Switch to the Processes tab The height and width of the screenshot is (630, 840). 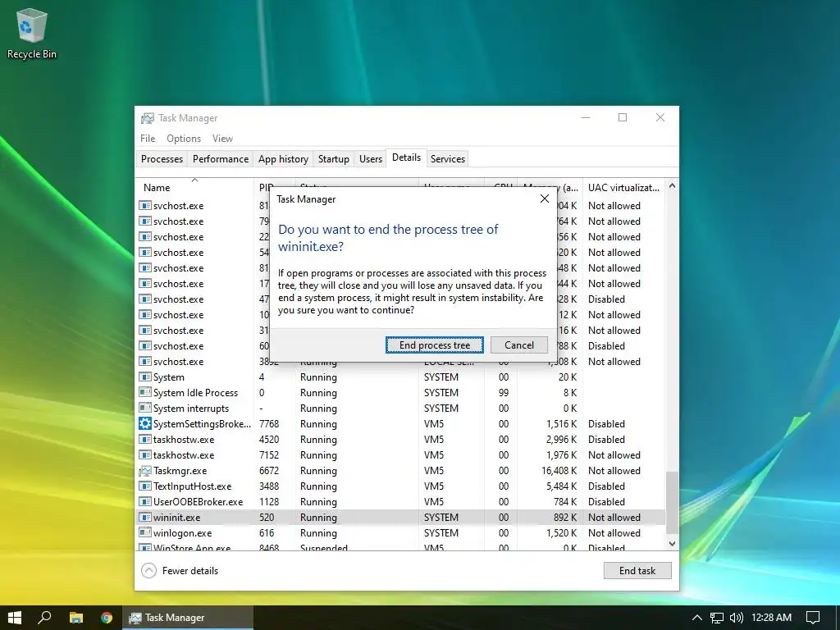click(162, 159)
